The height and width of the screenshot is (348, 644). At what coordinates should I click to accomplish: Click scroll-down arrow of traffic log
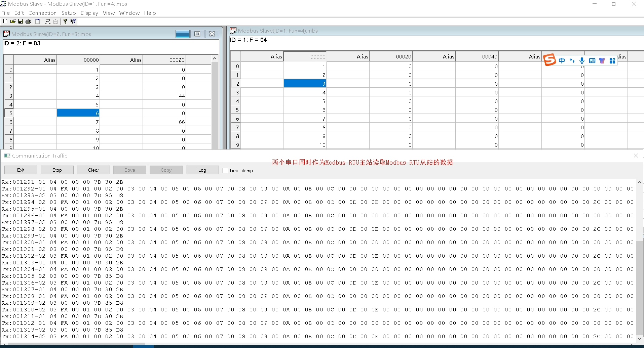(640, 338)
